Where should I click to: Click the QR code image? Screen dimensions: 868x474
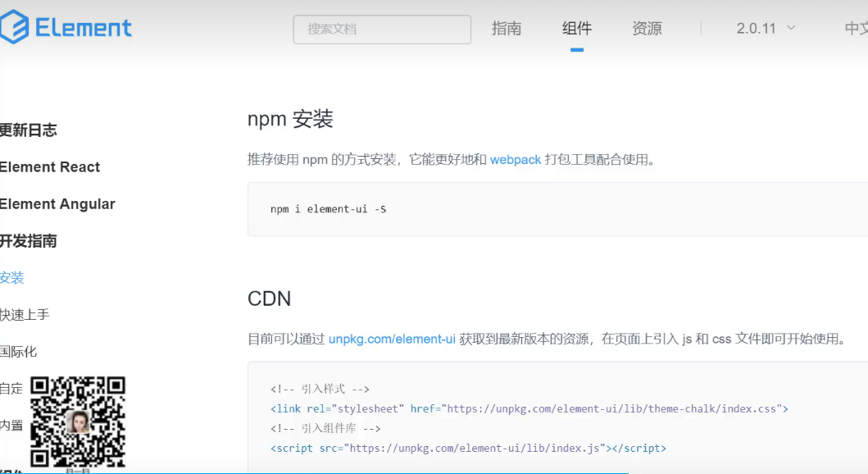point(78,422)
